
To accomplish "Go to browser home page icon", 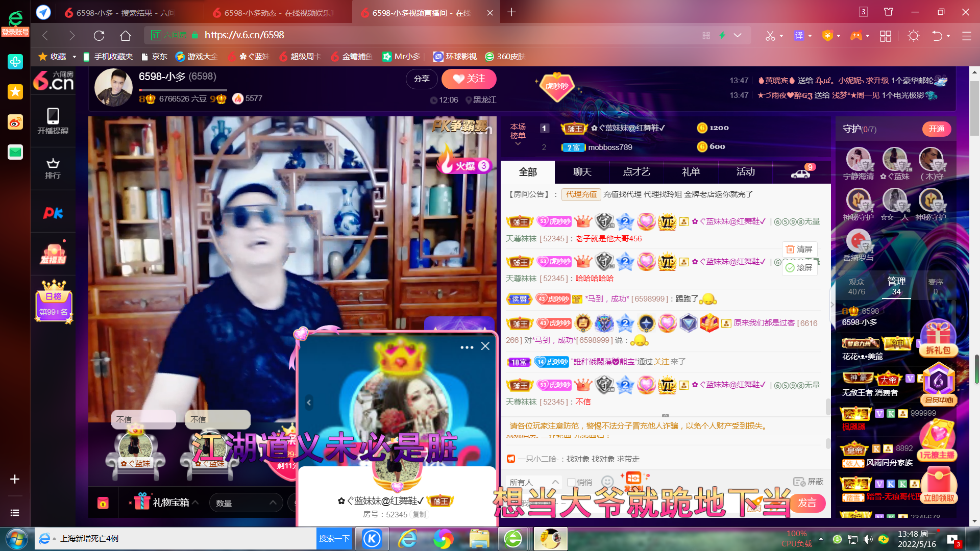I will click(x=126, y=35).
